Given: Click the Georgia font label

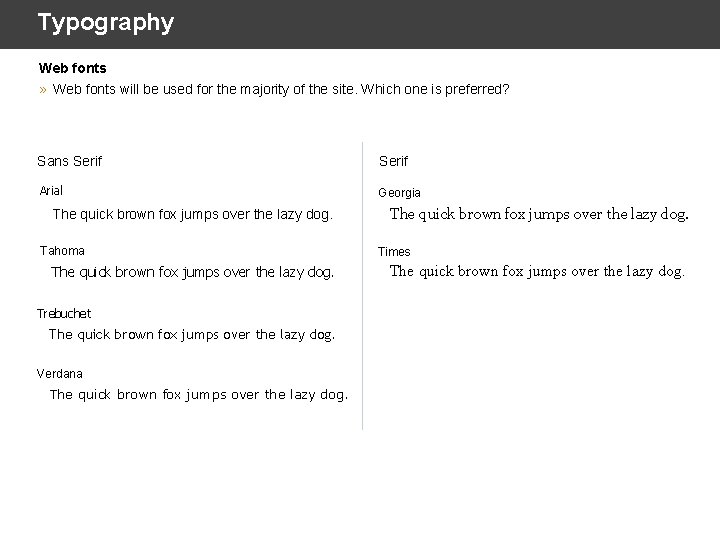Looking at the screenshot, I should pyautogui.click(x=399, y=193).
